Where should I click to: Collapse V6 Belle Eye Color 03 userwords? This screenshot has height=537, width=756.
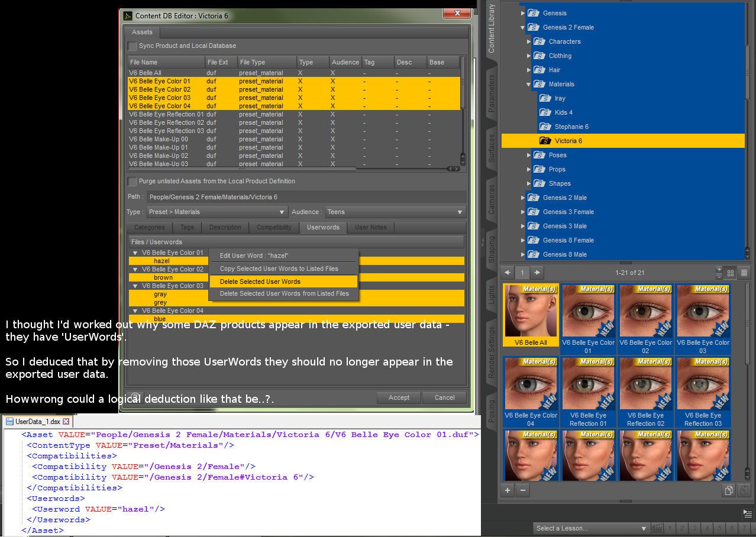135,286
